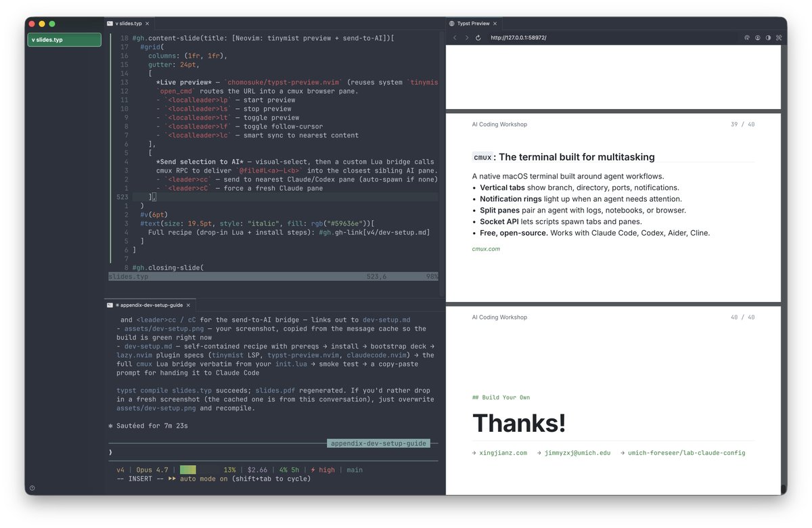Click the 'Thanks!' heading on slide 40
The height and width of the screenshot is (528, 812).
[x=519, y=423]
